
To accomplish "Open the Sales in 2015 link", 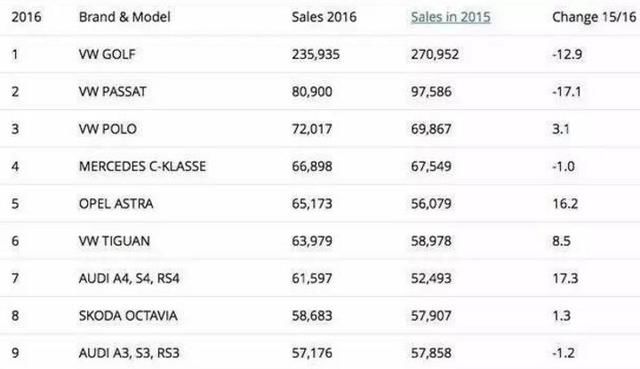I will [x=451, y=17].
